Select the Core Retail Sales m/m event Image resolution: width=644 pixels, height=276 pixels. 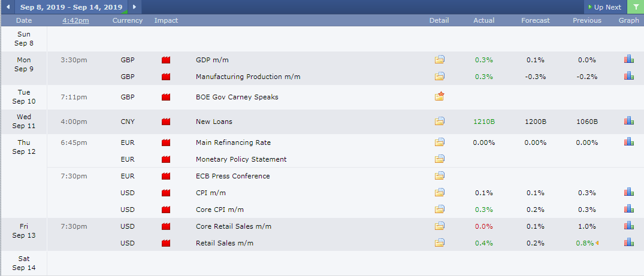click(x=233, y=226)
